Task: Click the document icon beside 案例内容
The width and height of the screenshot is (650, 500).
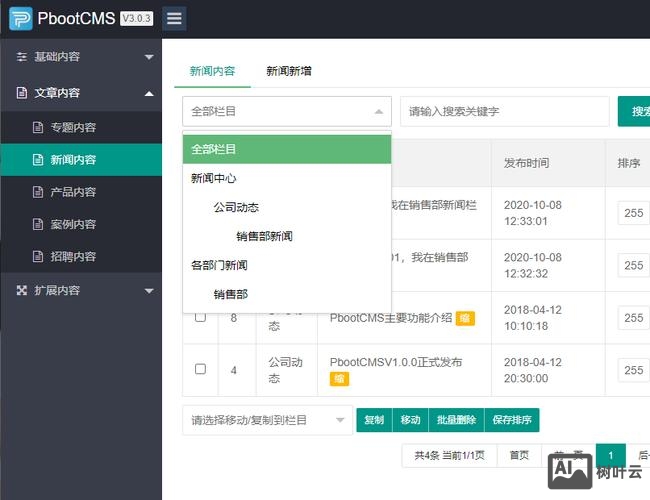Action: pyautogui.click(x=38, y=224)
